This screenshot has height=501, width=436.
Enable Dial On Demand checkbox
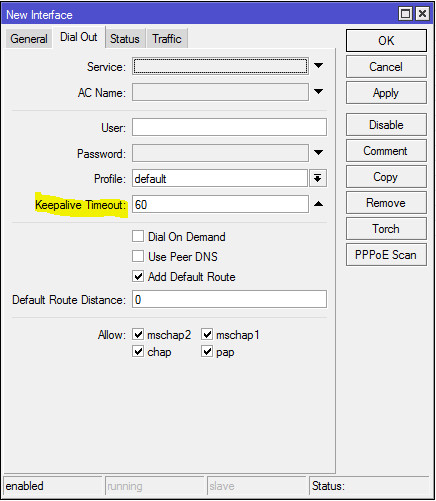[138, 236]
